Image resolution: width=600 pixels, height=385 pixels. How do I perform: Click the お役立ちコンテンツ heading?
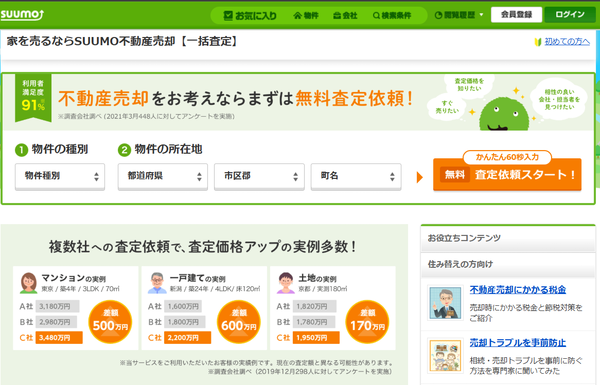point(464,238)
